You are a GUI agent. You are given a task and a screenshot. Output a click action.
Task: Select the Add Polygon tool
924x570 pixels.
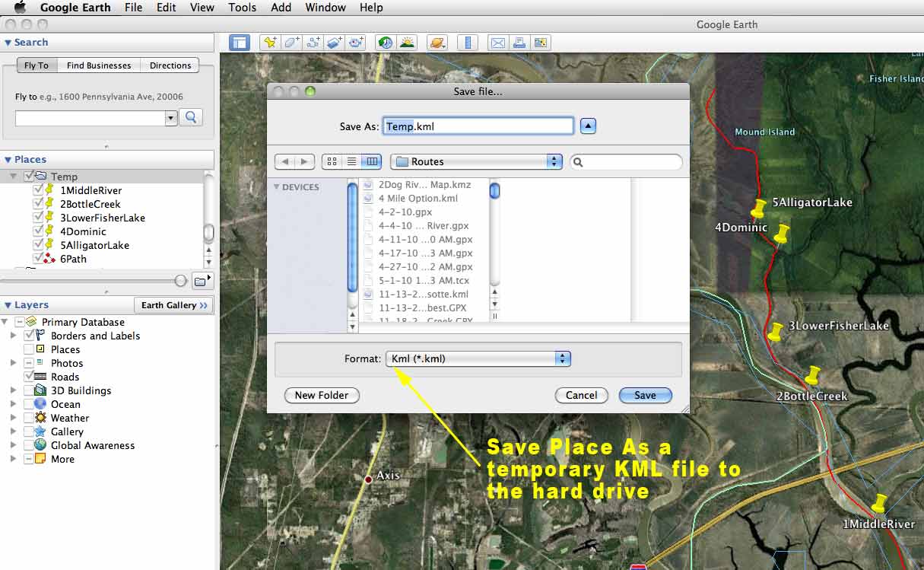(291, 43)
